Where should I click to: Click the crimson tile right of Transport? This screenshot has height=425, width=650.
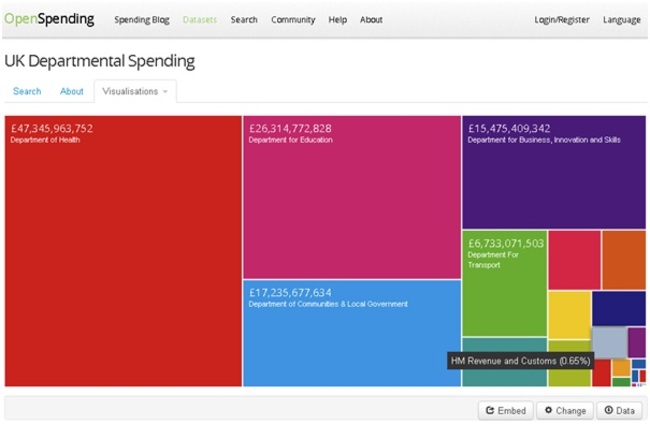574,260
